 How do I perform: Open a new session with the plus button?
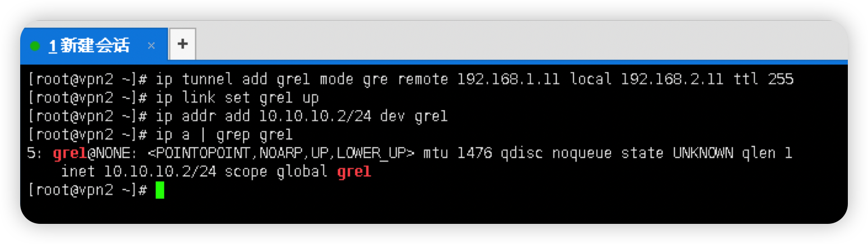pos(183,44)
